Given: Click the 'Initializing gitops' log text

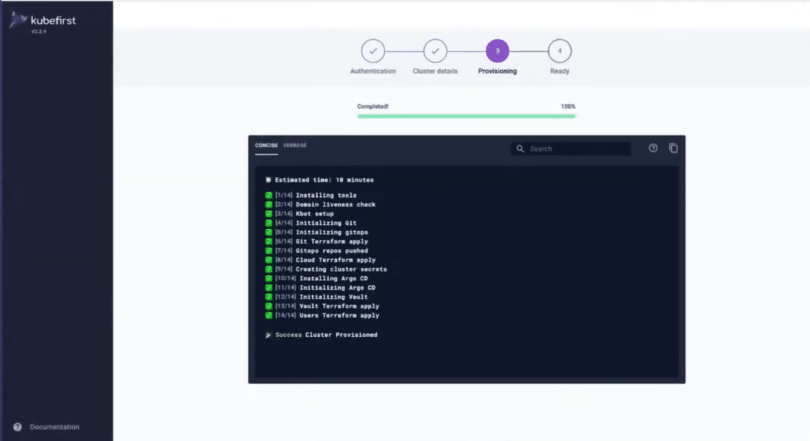Looking at the screenshot, I should tap(332, 232).
